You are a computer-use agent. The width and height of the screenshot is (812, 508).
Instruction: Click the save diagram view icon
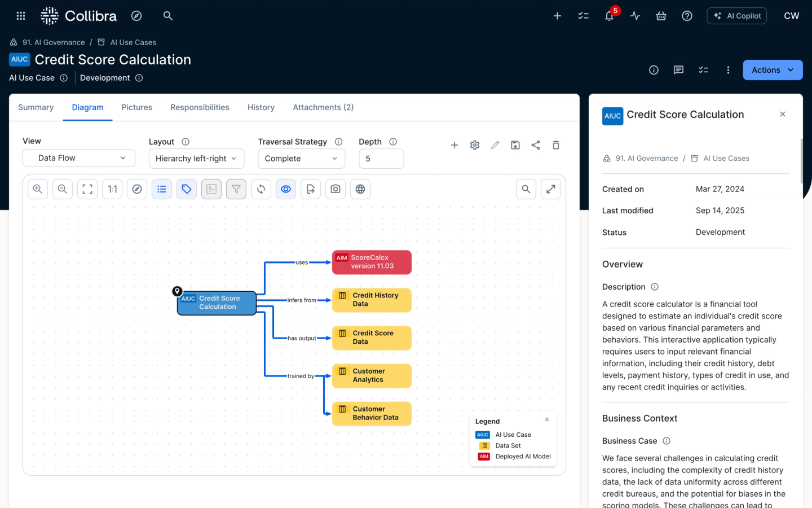tap(515, 145)
